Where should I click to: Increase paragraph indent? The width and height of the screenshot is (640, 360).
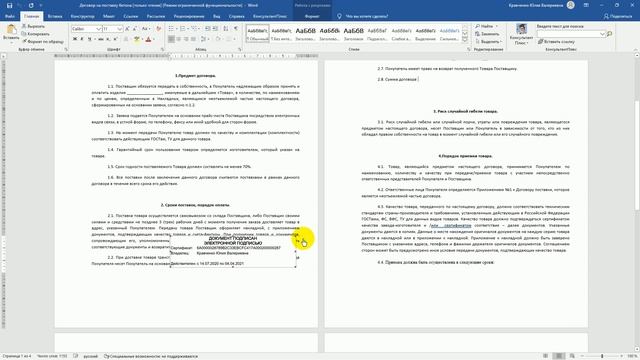pyautogui.click(x=216, y=29)
